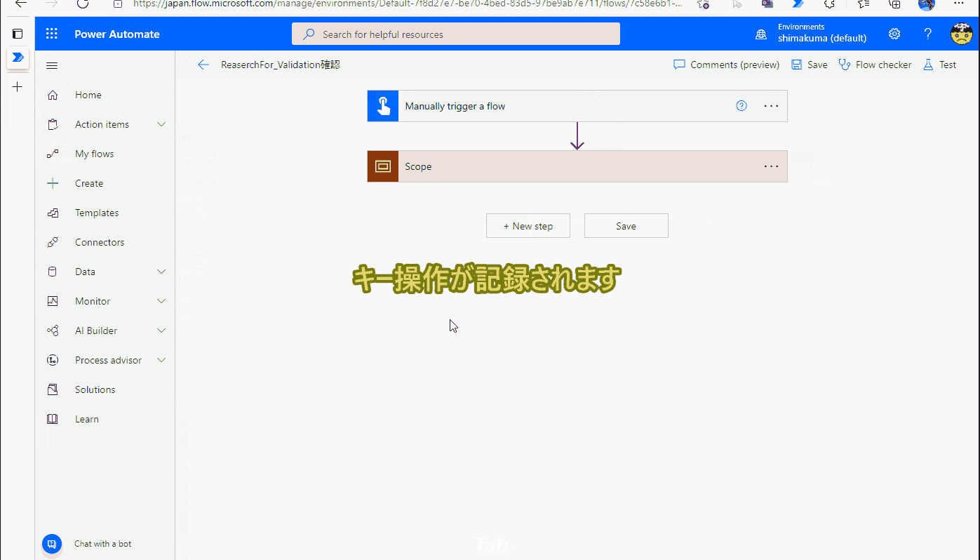Click Test in the command bar

click(x=939, y=65)
